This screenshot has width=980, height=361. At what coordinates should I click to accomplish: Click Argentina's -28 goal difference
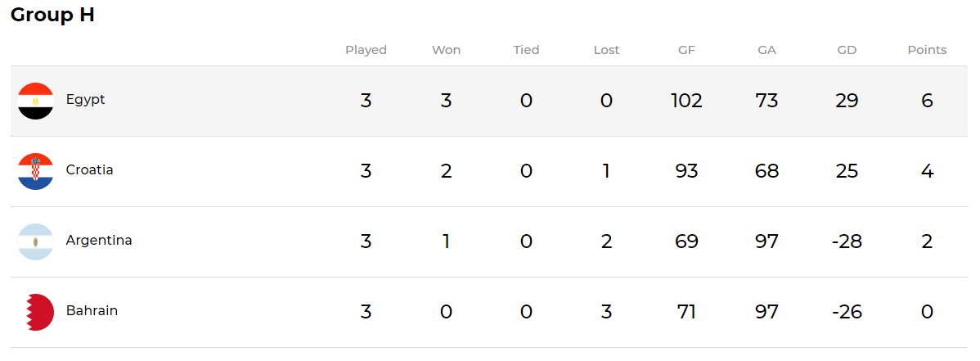(847, 241)
